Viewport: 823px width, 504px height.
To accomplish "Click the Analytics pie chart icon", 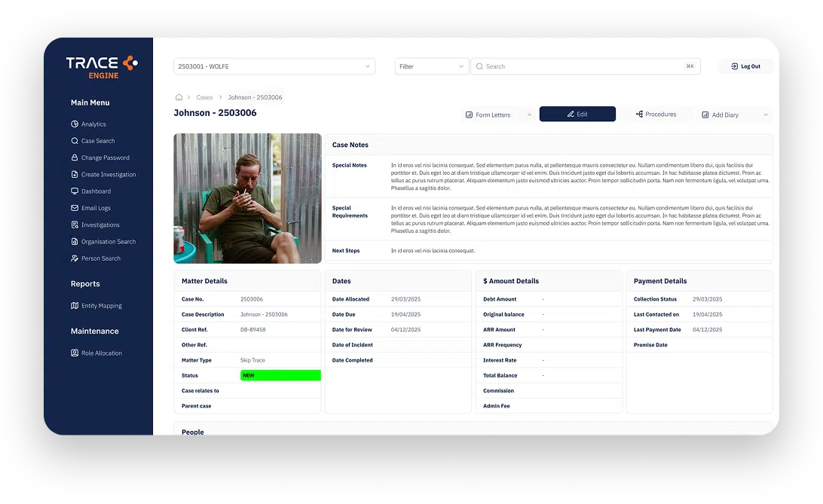I will (75, 124).
